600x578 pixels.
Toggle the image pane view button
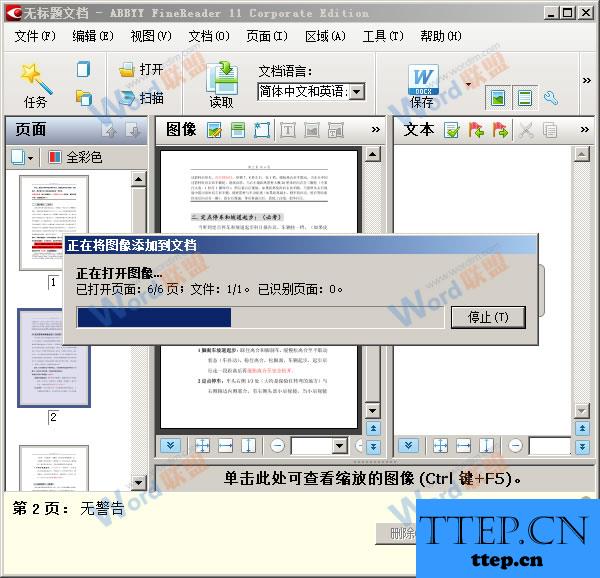point(498,98)
